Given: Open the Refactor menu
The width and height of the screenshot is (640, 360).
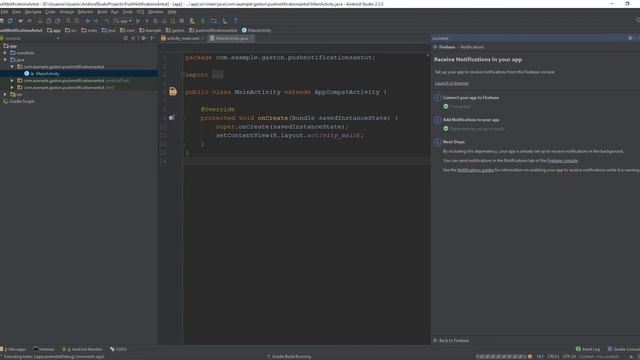Looking at the screenshot, I should [x=85, y=12].
